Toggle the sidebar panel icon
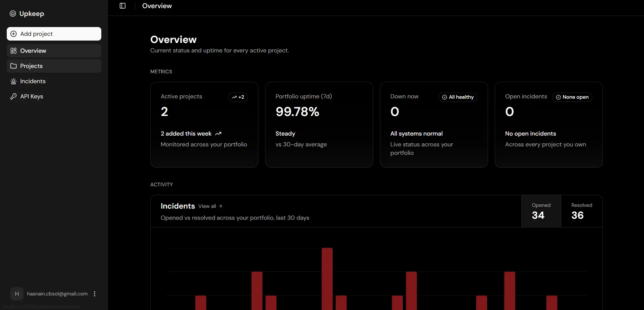 click(123, 6)
